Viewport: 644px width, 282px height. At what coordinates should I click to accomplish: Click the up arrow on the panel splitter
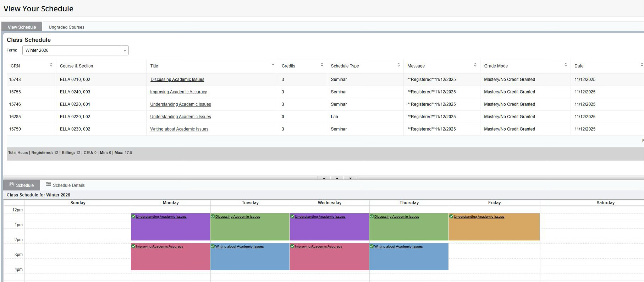[324, 178]
